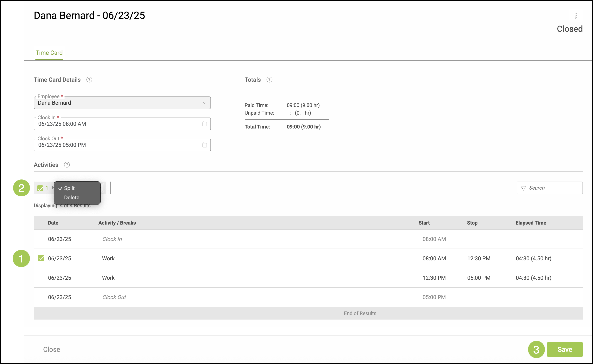Click the Clock In date-time field
The image size is (593, 364).
(x=118, y=124)
